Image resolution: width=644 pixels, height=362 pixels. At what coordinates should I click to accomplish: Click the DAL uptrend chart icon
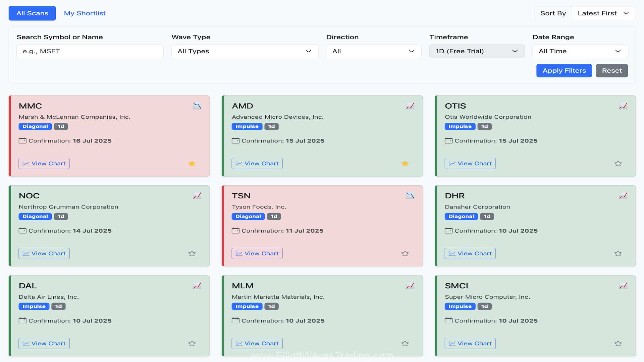(x=197, y=286)
